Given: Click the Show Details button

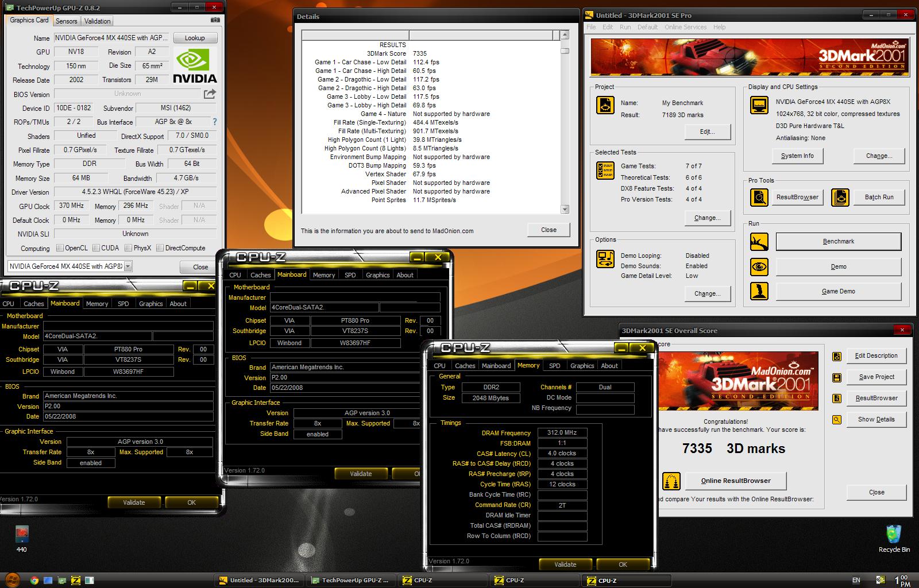Looking at the screenshot, I should pos(876,419).
